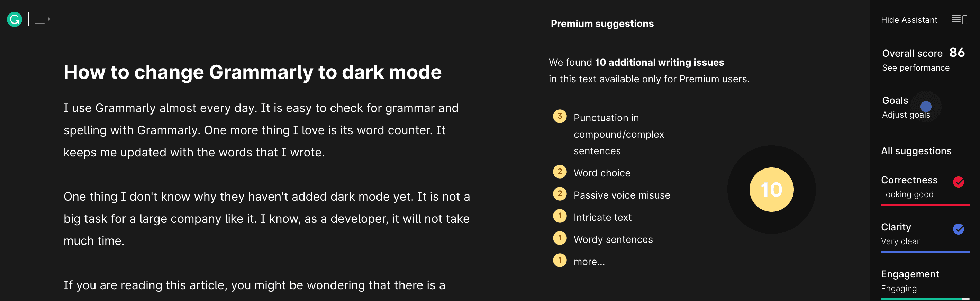Click the Hide Assistant panel icon
Image resolution: width=980 pixels, height=301 pixels.
click(960, 20)
